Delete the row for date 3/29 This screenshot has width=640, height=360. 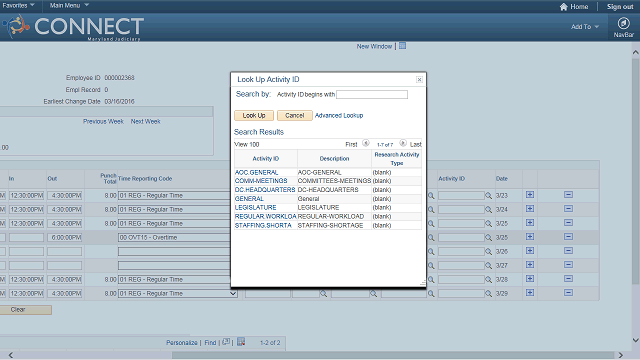click(568, 293)
